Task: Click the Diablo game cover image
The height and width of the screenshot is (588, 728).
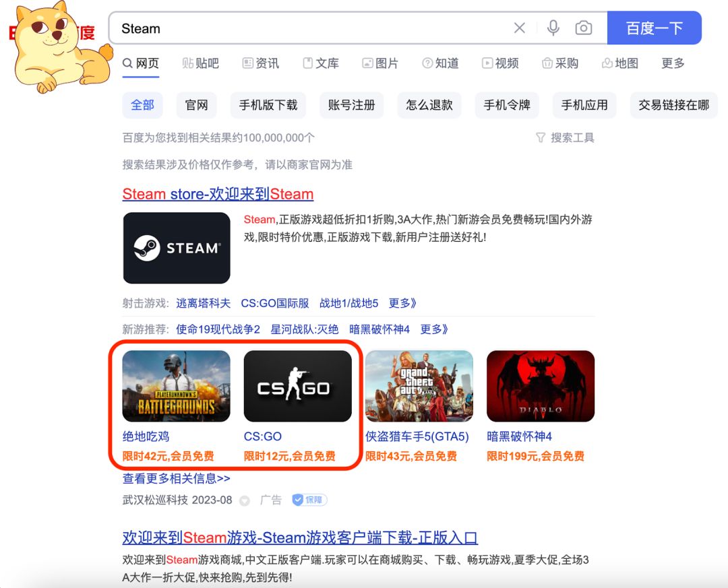Action: point(541,386)
